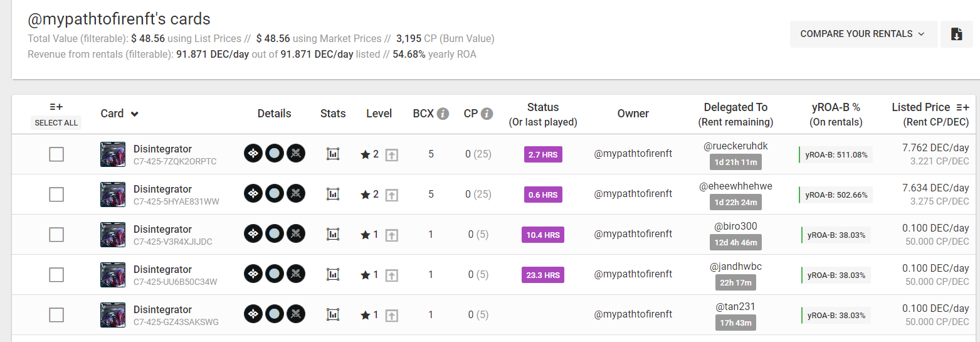The image size is (980, 342).
Task: Open stats chart for Disintegrator C7-425-7ZQK2ORPTC
Action: [333, 154]
